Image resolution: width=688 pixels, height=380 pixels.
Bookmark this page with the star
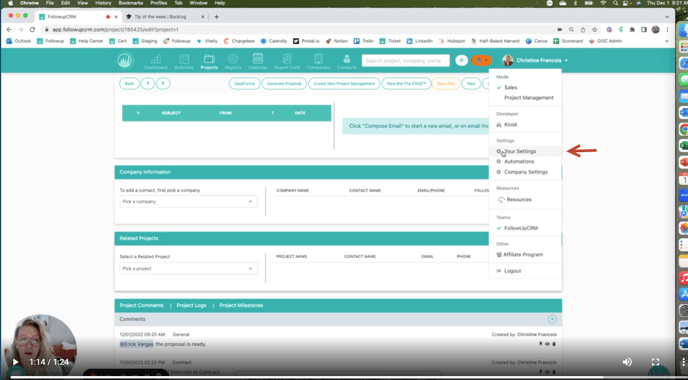(595, 29)
